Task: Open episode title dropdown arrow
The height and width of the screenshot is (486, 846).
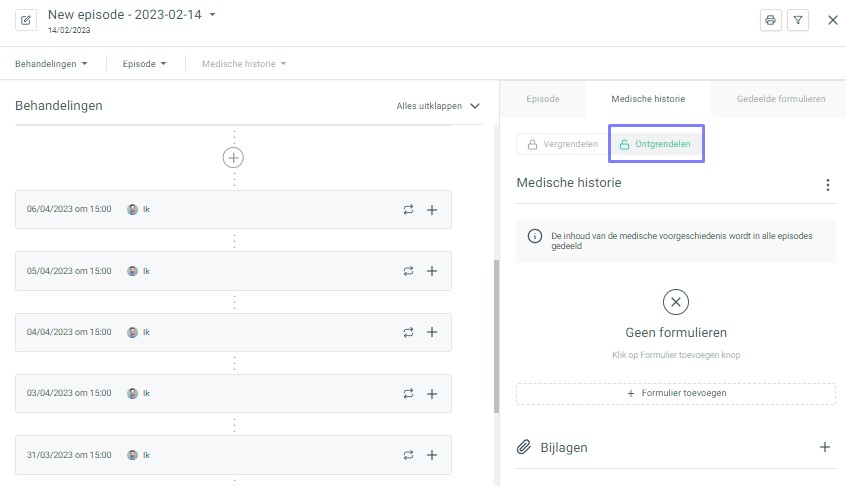Action: pos(213,15)
